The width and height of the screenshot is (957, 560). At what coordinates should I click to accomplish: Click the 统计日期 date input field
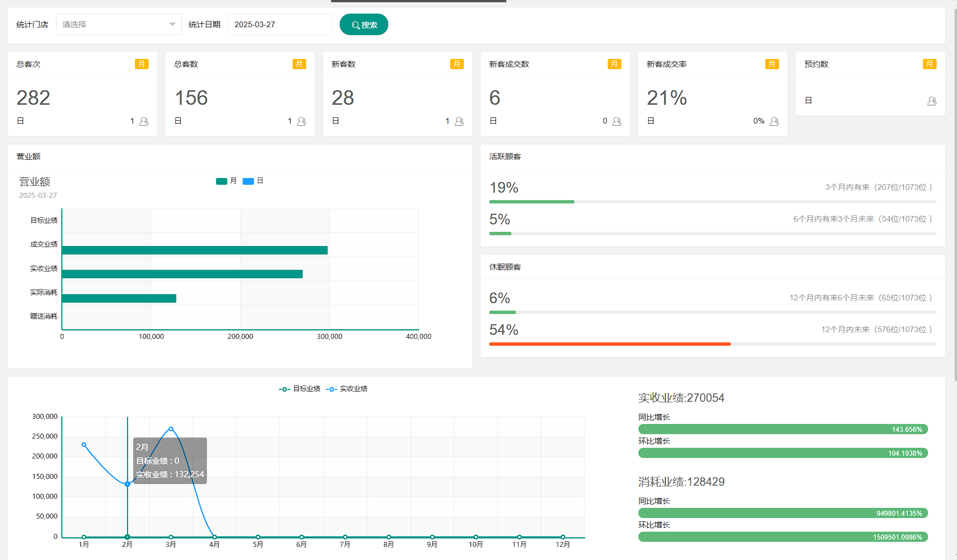click(x=280, y=24)
